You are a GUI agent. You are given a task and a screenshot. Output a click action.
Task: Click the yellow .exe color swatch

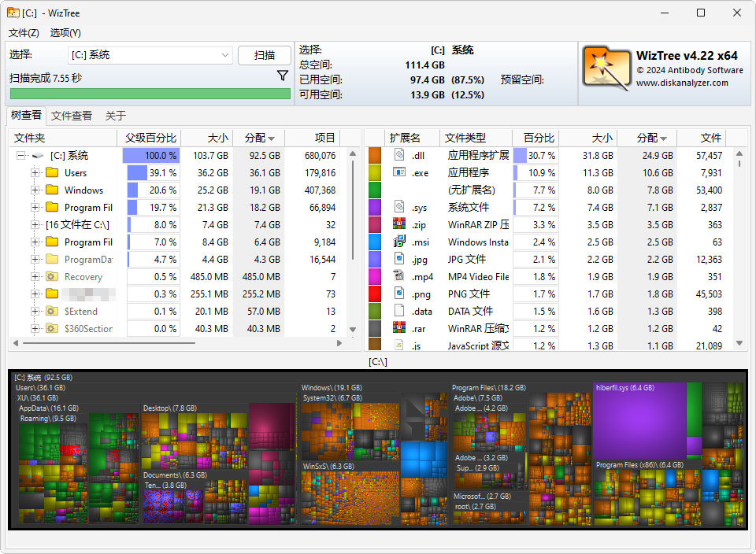[375, 173]
